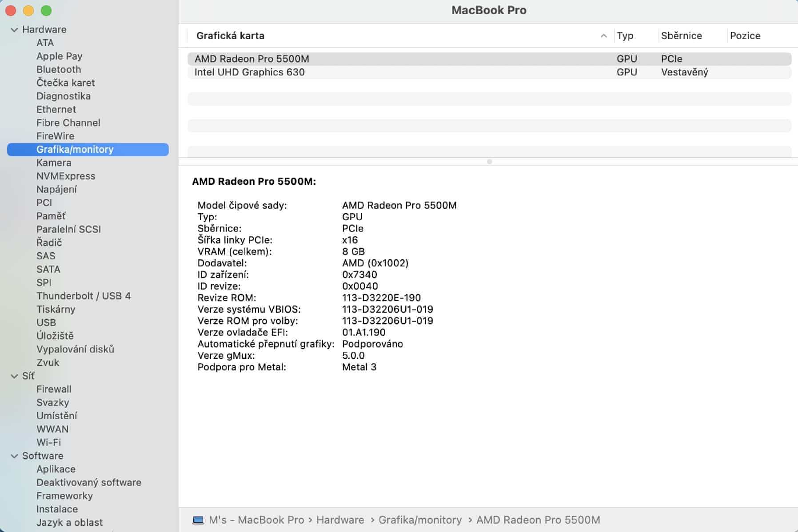Select SPI in the sidebar
This screenshot has width=798, height=532.
tap(44, 283)
